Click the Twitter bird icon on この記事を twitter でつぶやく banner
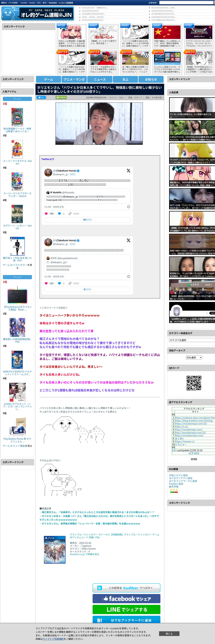The image size is (215, 644). coord(99,588)
